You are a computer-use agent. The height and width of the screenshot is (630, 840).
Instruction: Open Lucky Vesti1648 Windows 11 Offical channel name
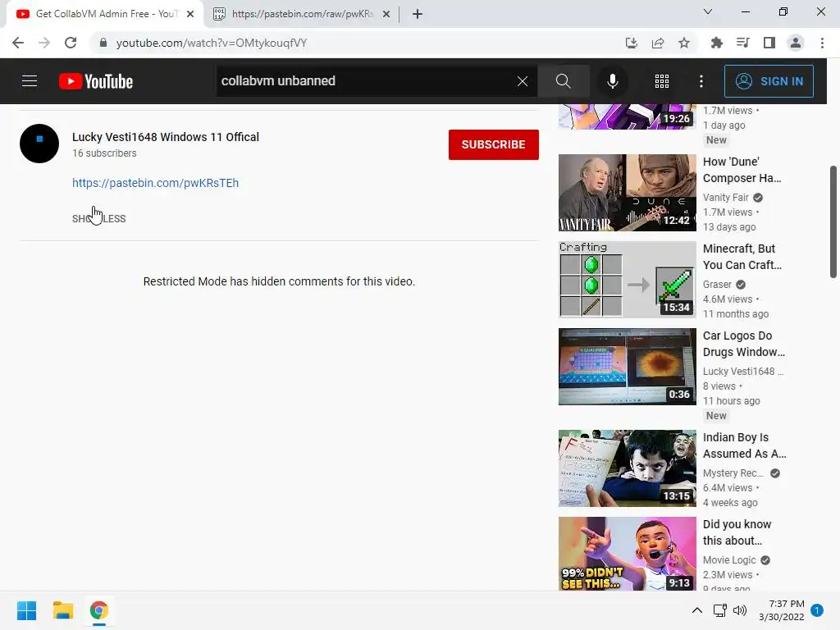[166, 137]
